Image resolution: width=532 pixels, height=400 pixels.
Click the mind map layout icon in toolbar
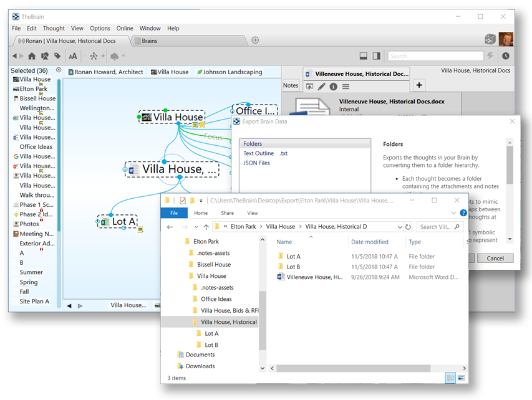94,56
